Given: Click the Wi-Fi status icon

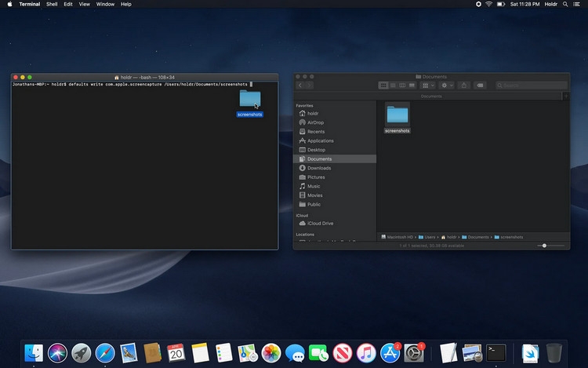Looking at the screenshot, I should (x=488, y=4).
